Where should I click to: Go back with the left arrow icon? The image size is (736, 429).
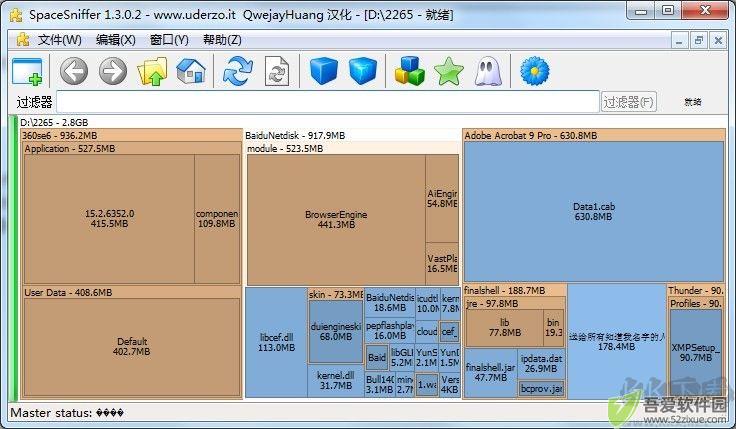(x=74, y=71)
